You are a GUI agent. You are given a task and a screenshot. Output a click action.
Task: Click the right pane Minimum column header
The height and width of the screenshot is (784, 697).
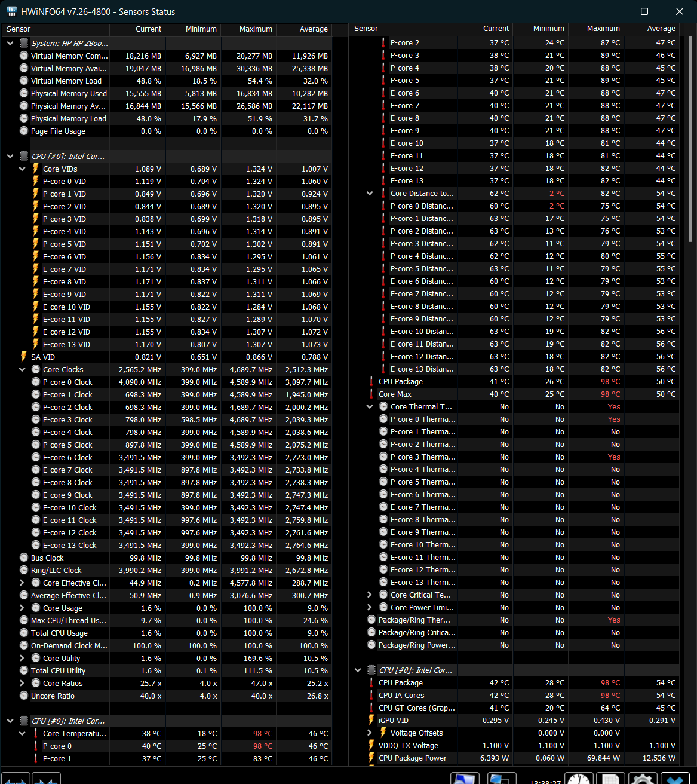point(541,28)
